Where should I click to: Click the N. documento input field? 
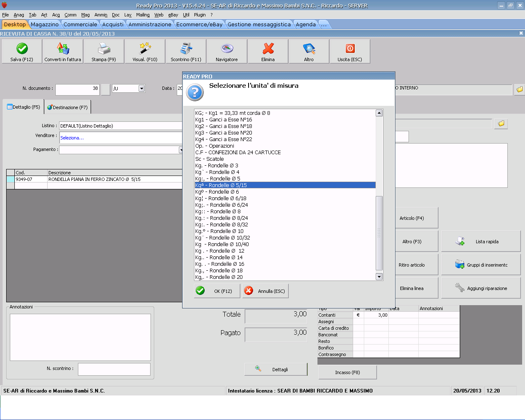coord(78,89)
